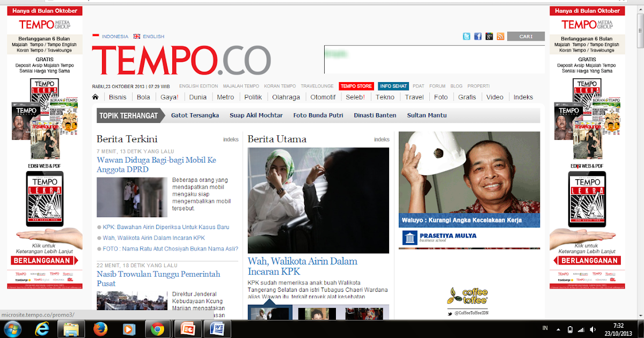Screen dimensions: 644x338
Task: Go to the home icon in navigation
Action: click(96, 97)
